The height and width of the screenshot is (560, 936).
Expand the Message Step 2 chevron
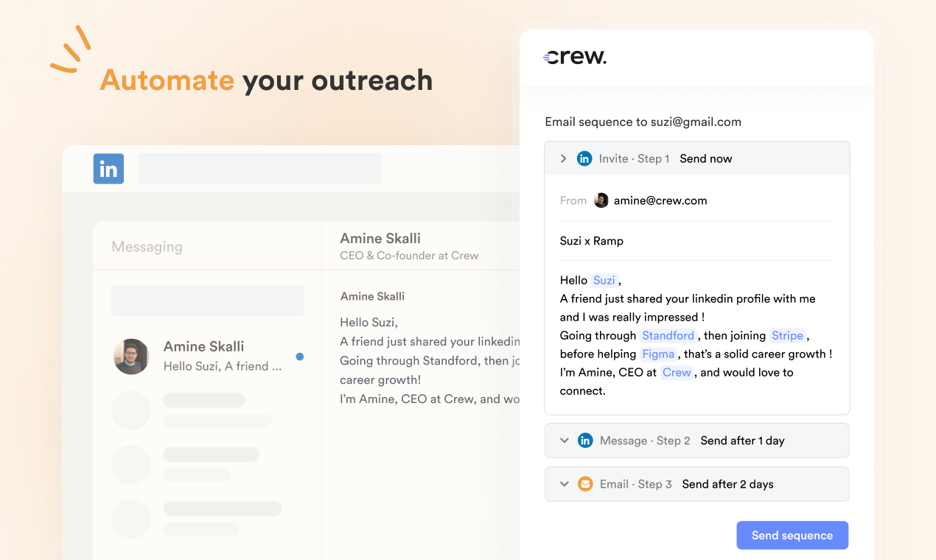pos(564,441)
